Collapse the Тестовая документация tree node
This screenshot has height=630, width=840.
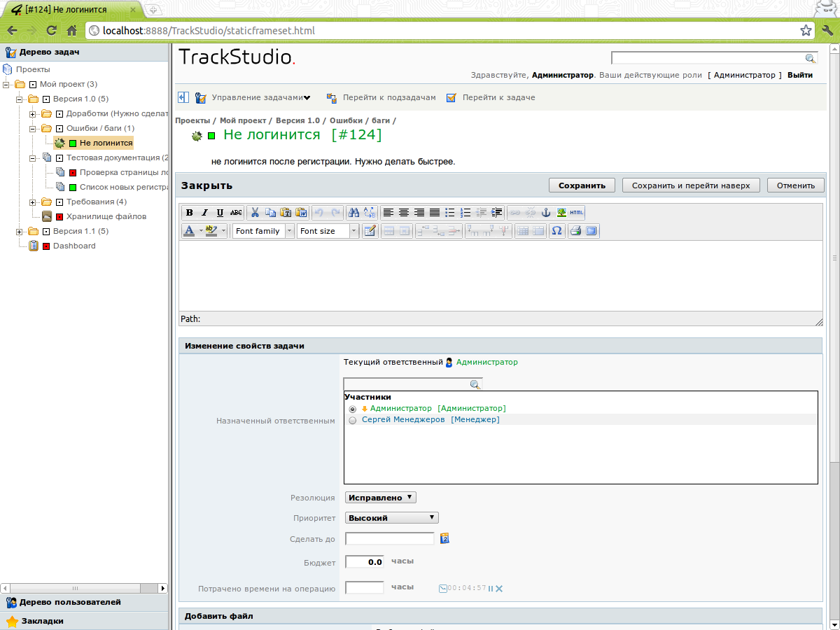[33, 157]
